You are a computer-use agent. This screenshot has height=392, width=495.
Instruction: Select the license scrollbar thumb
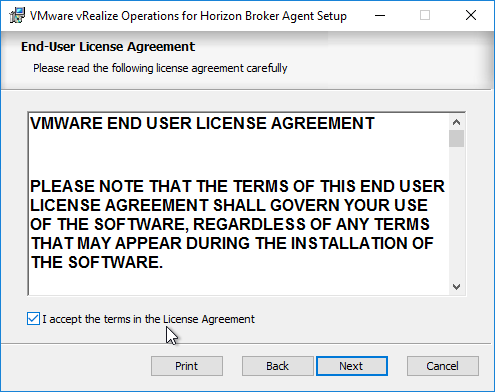pyautogui.click(x=456, y=138)
